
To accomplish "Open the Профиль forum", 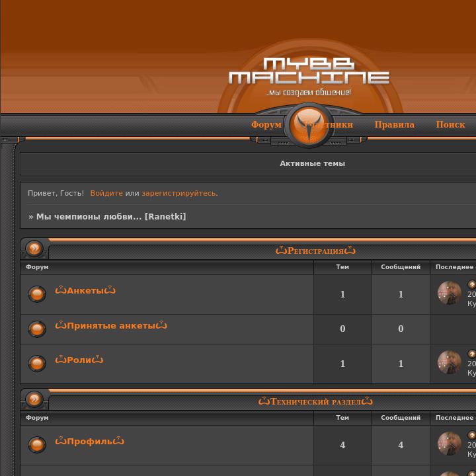I will click(x=89, y=441).
